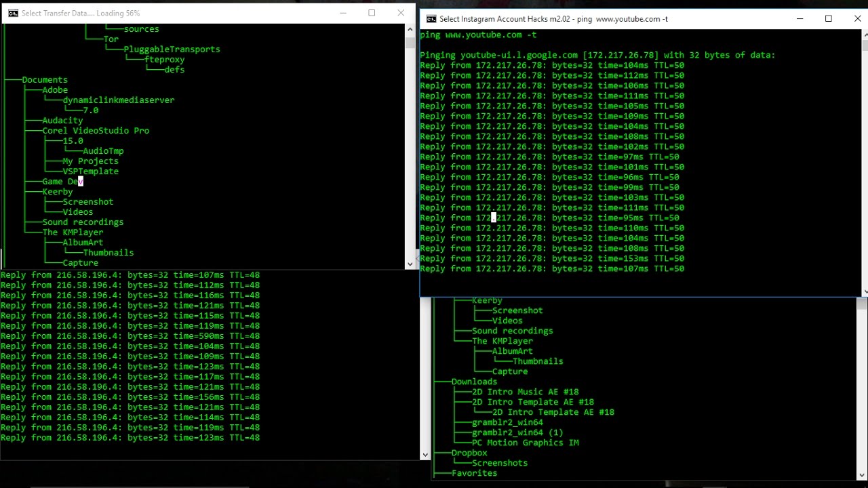The width and height of the screenshot is (868, 488).
Task: Close the Select Transfer Data window
Action: pos(401,13)
